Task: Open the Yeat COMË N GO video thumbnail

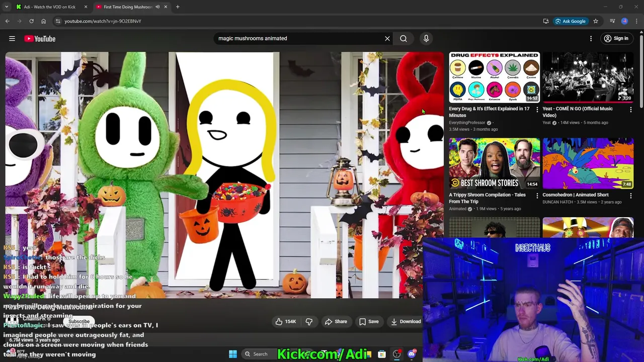Action: [588, 77]
